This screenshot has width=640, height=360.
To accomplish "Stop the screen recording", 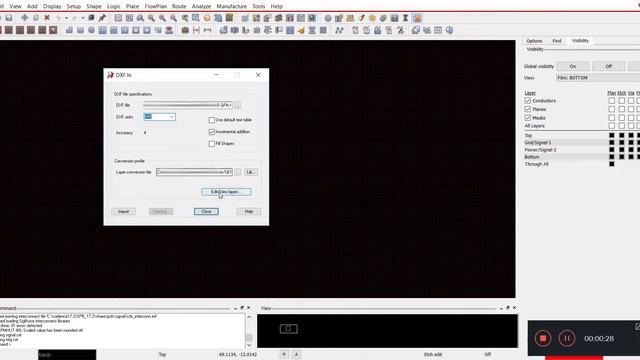I will pos(543,338).
